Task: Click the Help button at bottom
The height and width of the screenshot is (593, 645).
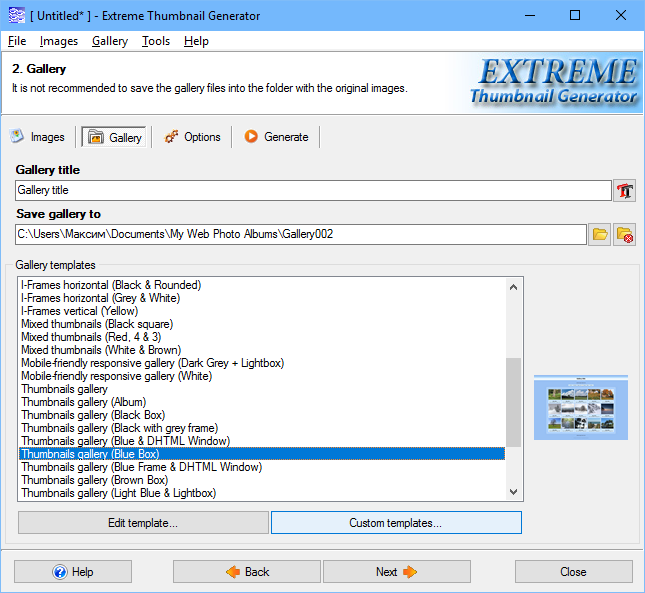Action: click(73, 572)
